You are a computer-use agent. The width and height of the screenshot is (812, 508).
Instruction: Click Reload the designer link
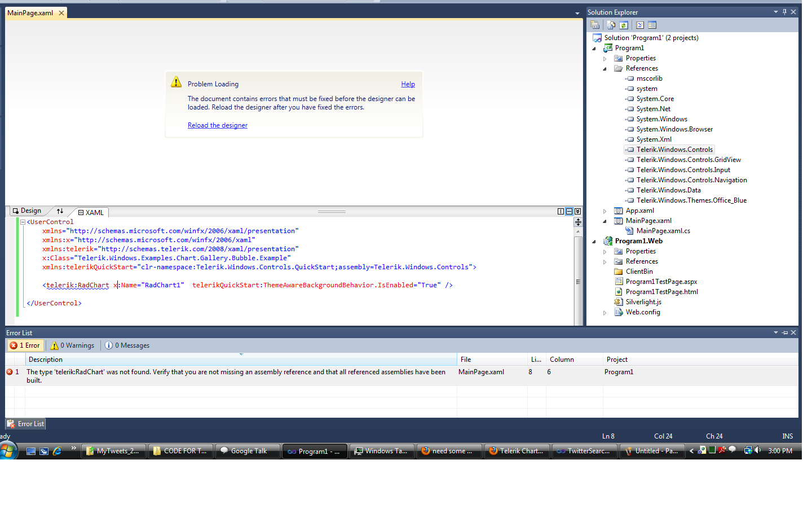pyautogui.click(x=218, y=125)
